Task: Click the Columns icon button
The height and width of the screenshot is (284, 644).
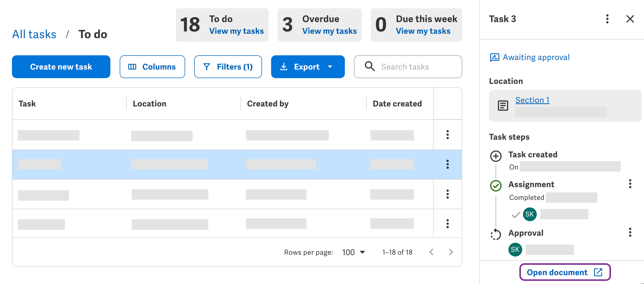Action: [x=133, y=67]
